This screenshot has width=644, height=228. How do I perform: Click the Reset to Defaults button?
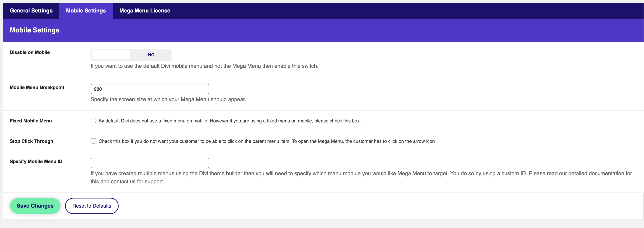pos(92,206)
